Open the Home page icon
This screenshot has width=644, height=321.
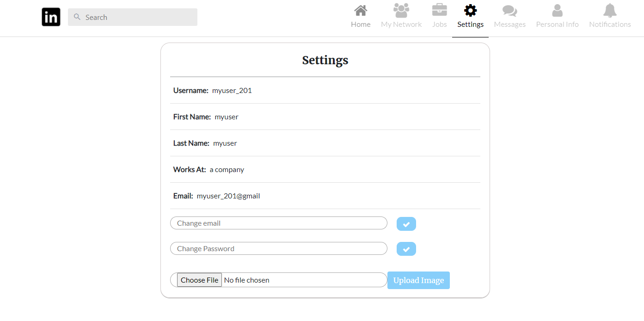click(360, 9)
